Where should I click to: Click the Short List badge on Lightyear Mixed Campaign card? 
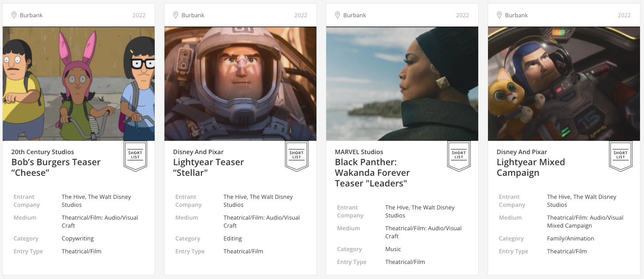(621, 156)
